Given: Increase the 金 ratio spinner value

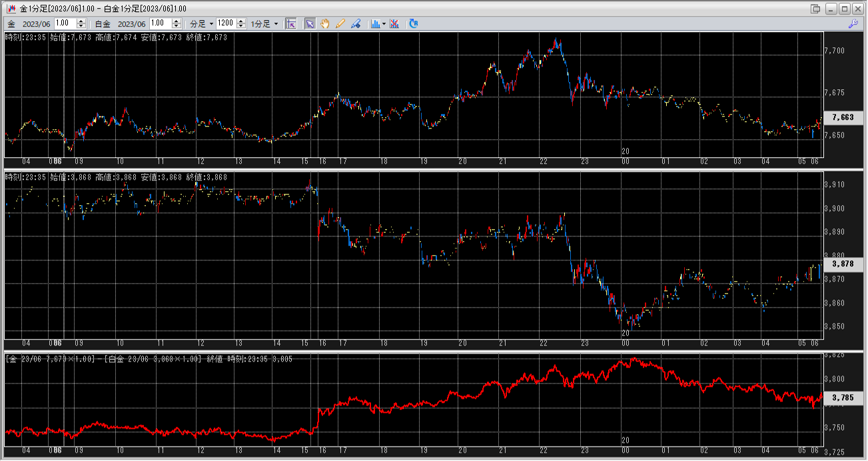Looking at the screenshot, I should click(81, 21).
